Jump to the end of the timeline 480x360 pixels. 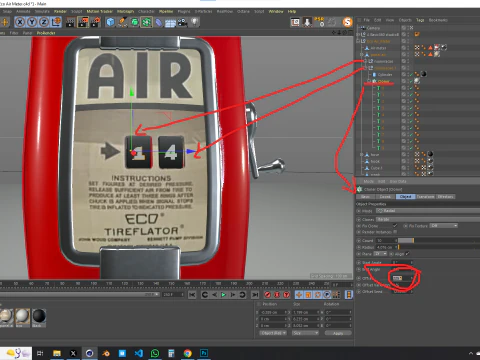coord(255,295)
